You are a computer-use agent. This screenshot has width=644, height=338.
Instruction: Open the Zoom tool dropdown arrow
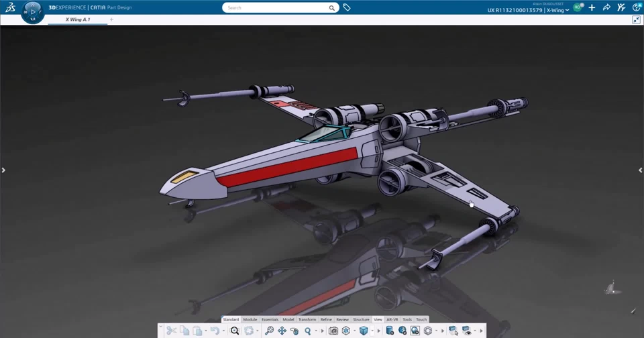(x=316, y=331)
